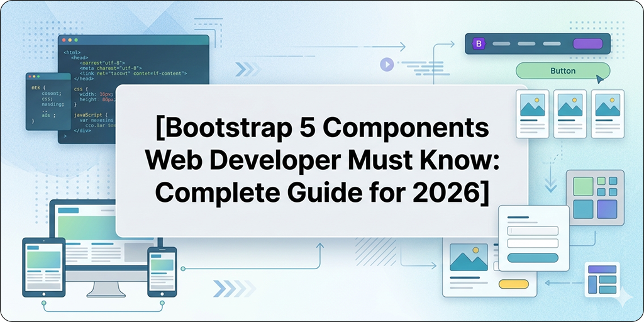Click the yellow button on the image card
The image size is (644, 322).
(513, 284)
